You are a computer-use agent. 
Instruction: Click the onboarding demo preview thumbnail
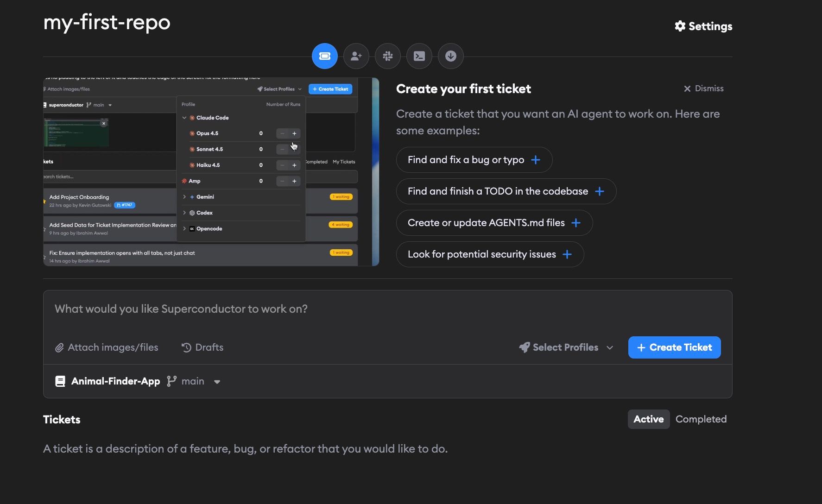pos(211,172)
